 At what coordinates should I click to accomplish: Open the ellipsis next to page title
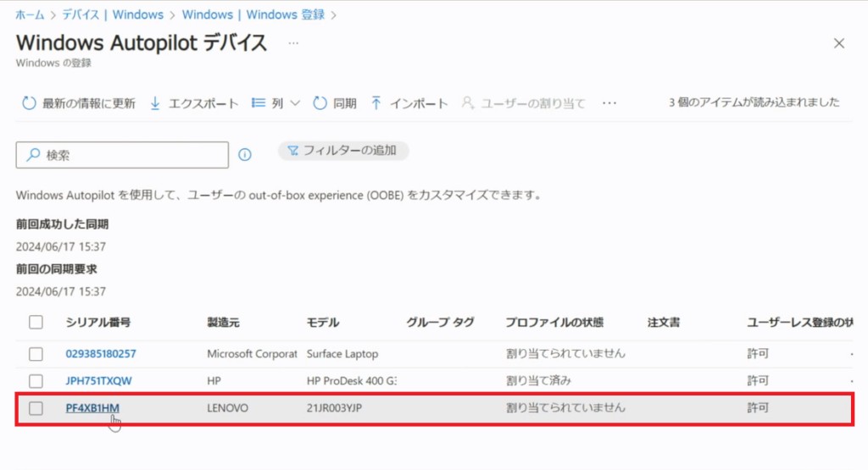pyautogui.click(x=293, y=42)
